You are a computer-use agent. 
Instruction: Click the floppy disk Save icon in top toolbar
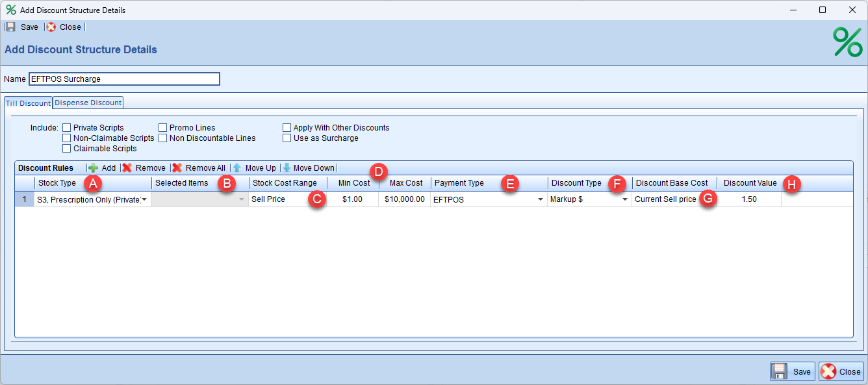pyautogui.click(x=10, y=27)
